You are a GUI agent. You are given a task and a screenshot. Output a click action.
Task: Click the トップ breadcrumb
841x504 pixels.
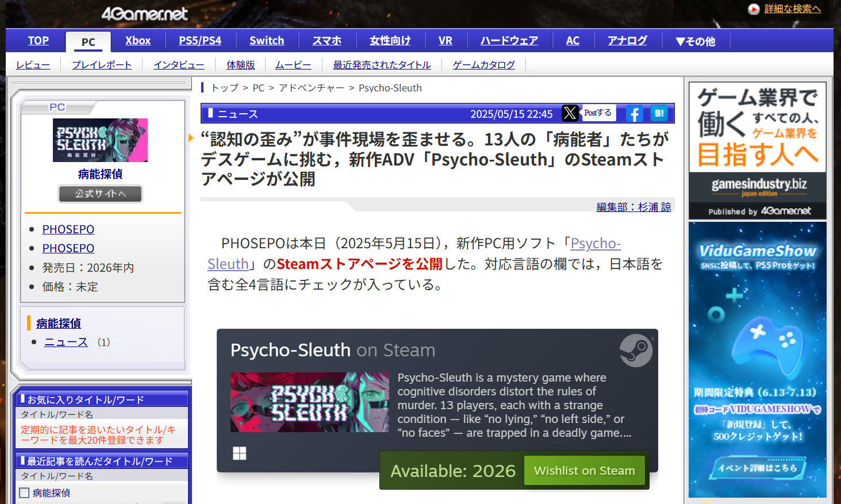tap(225, 88)
